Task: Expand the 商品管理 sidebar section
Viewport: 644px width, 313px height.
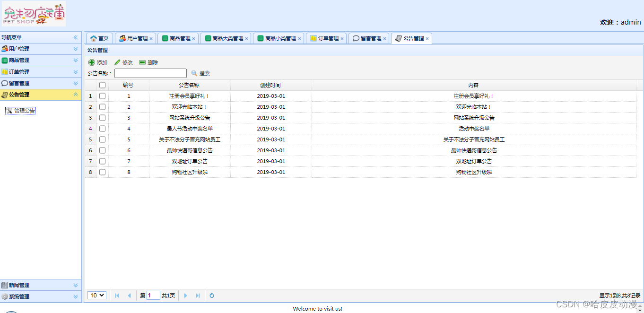Action: 75,60
